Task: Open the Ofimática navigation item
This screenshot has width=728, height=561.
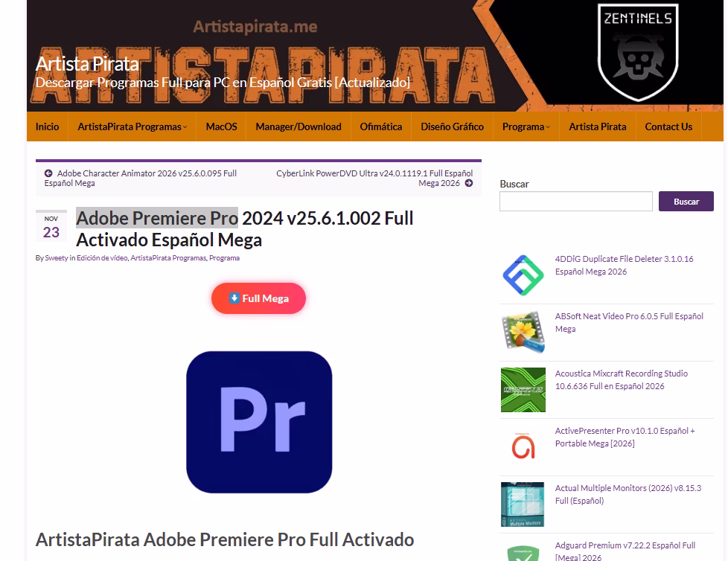Action: coord(380,126)
